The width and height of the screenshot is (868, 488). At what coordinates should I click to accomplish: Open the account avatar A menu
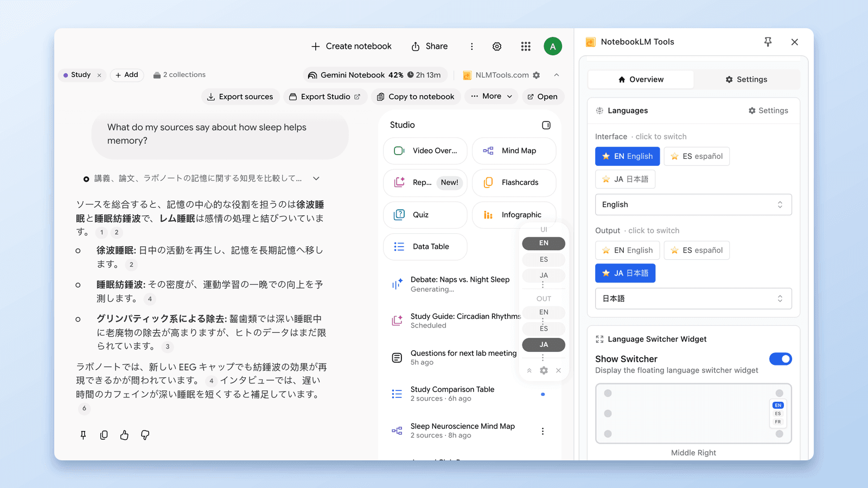coord(553,47)
